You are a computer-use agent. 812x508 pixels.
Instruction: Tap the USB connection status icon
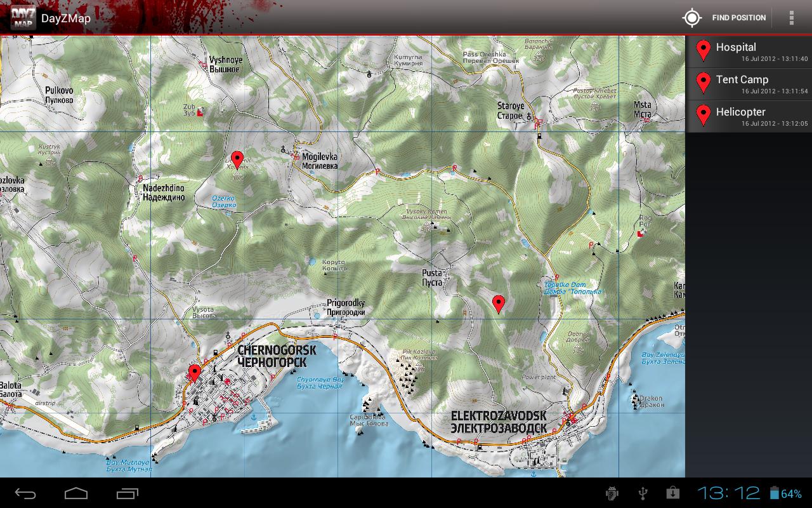643,493
